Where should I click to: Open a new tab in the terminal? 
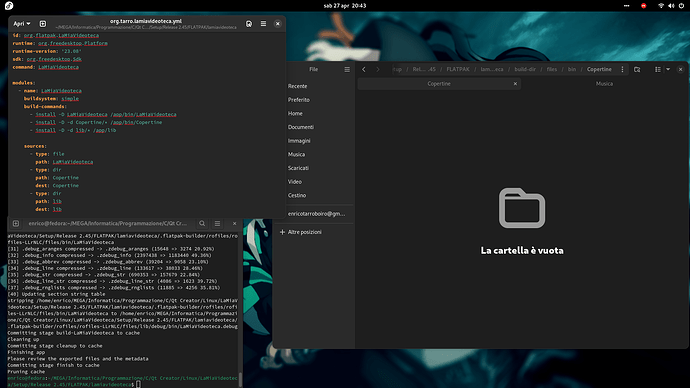coord(16,223)
